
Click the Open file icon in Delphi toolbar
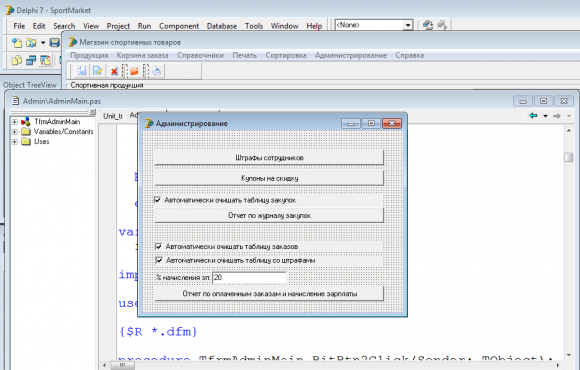[31, 43]
